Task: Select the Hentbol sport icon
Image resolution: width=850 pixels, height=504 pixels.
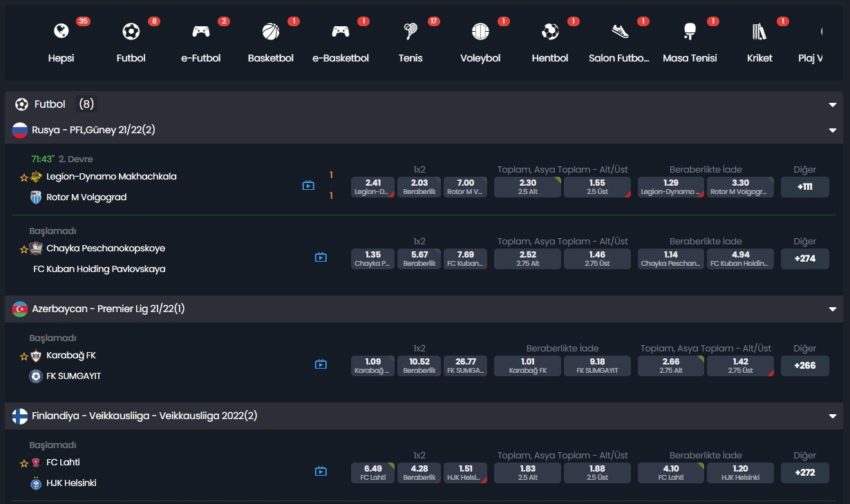Action: (550, 32)
